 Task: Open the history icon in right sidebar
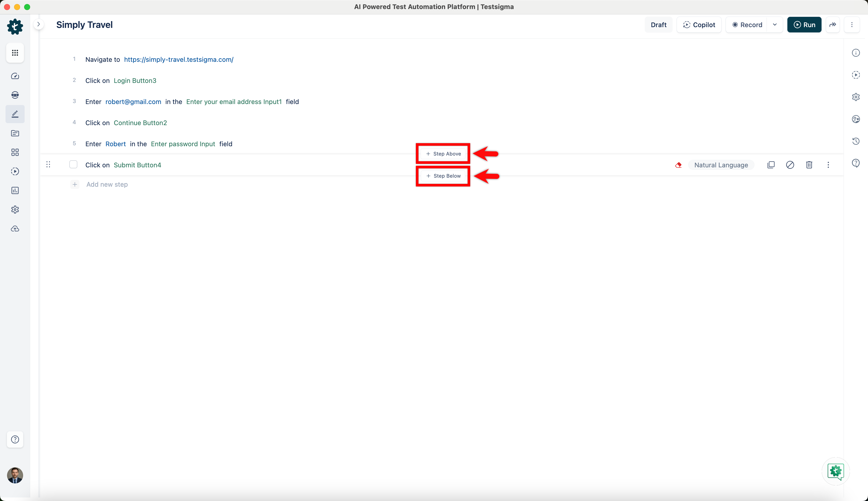[856, 141]
